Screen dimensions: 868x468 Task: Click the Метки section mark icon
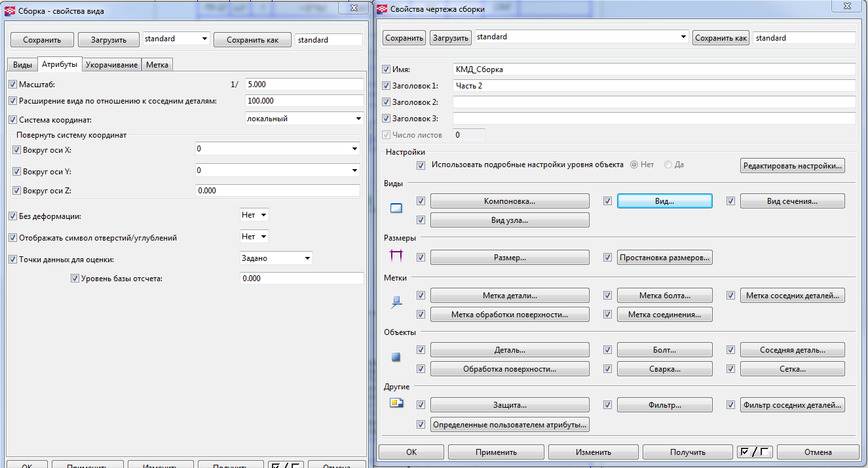pos(395,302)
